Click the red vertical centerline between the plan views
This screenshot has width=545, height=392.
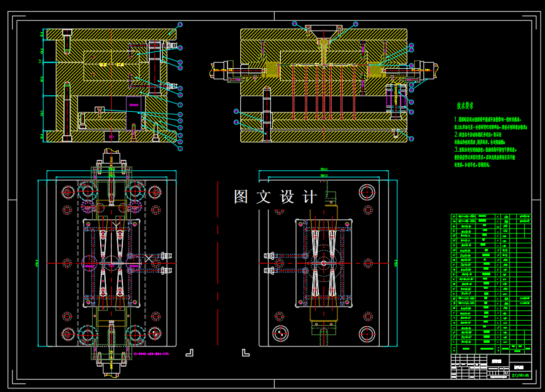coord(218,263)
